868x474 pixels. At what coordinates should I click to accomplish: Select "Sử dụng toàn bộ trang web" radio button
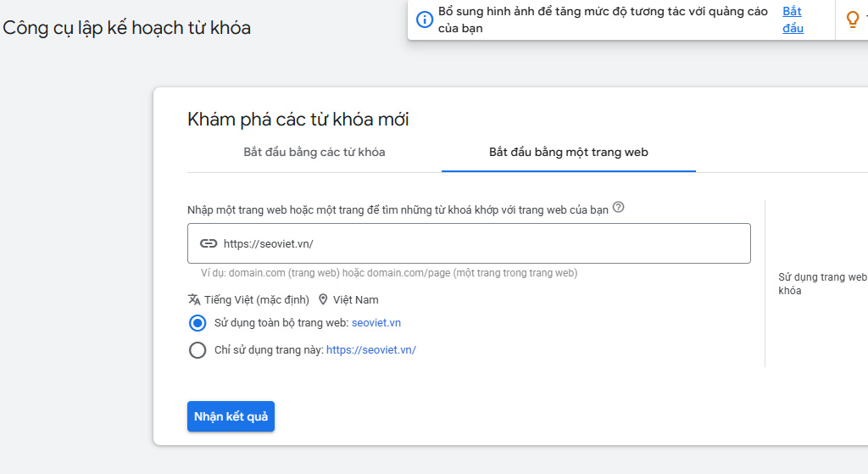coord(198,323)
